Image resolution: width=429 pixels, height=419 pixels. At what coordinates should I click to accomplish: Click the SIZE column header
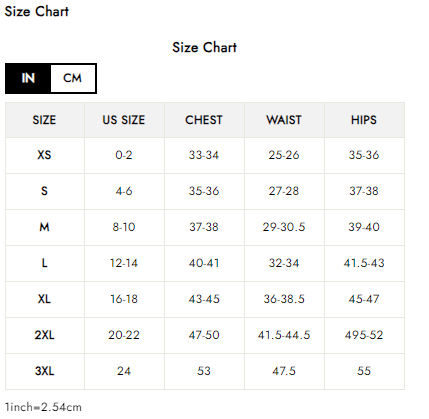click(x=45, y=120)
